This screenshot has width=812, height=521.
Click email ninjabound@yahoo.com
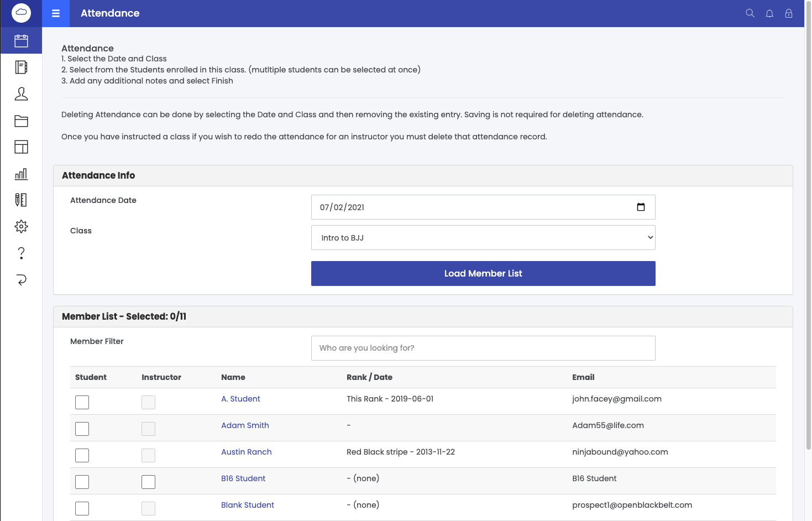(620, 452)
